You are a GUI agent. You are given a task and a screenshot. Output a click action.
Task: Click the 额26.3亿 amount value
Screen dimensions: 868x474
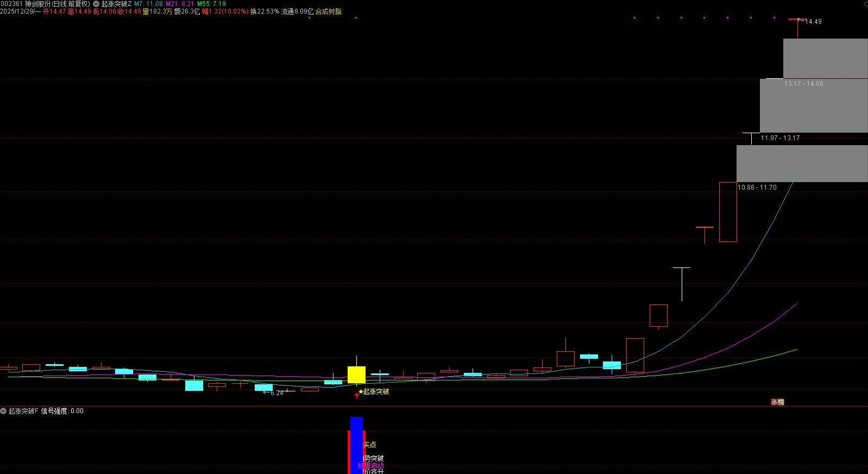[187, 11]
